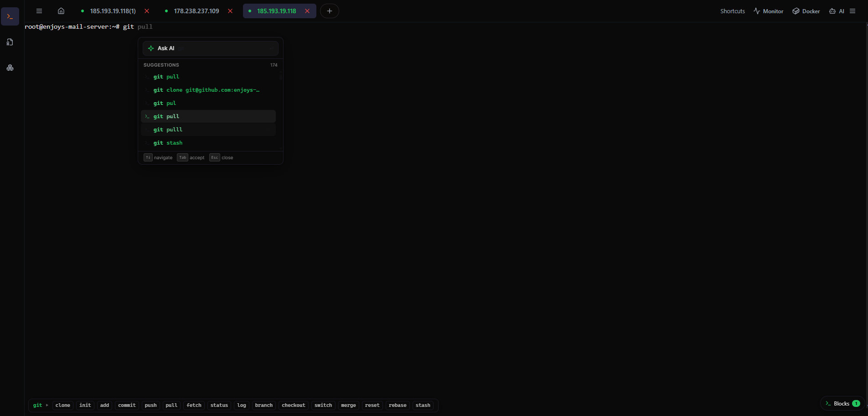Viewport: 868px width, 416px height.
Task: Insert the rebase subcommand chip
Action: tap(398, 405)
